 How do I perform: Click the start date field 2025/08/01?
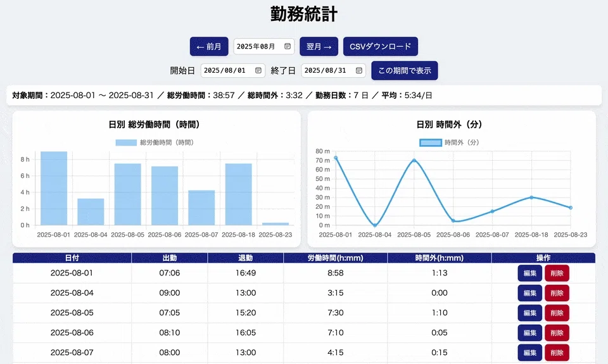[x=232, y=70]
